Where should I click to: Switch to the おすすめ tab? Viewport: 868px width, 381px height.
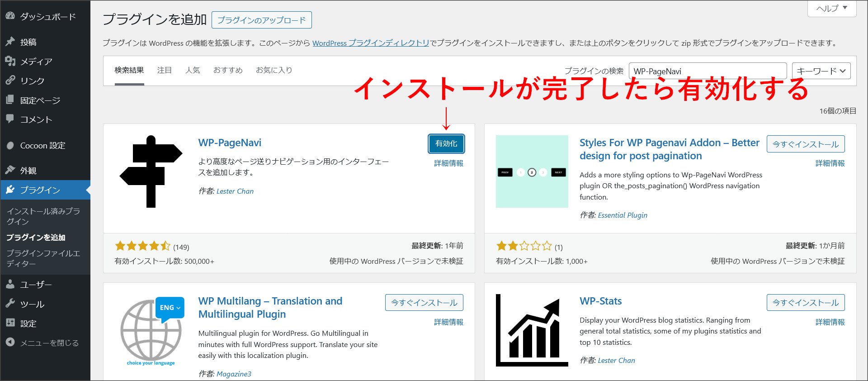(228, 70)
